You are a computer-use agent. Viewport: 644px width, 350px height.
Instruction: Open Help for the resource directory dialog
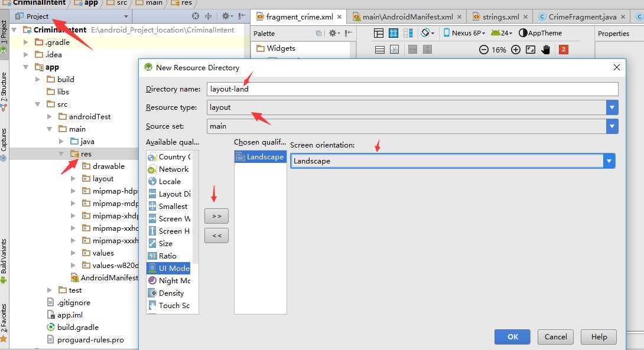pos(599,336)
